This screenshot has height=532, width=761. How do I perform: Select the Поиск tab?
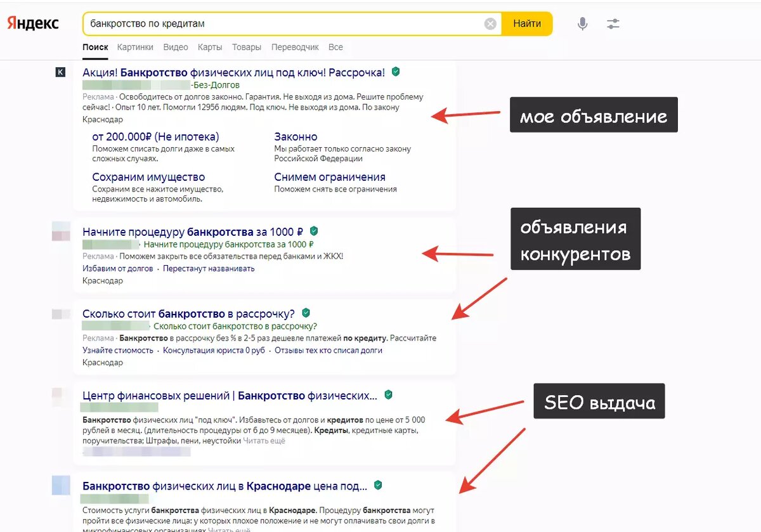tap(95, 48)
